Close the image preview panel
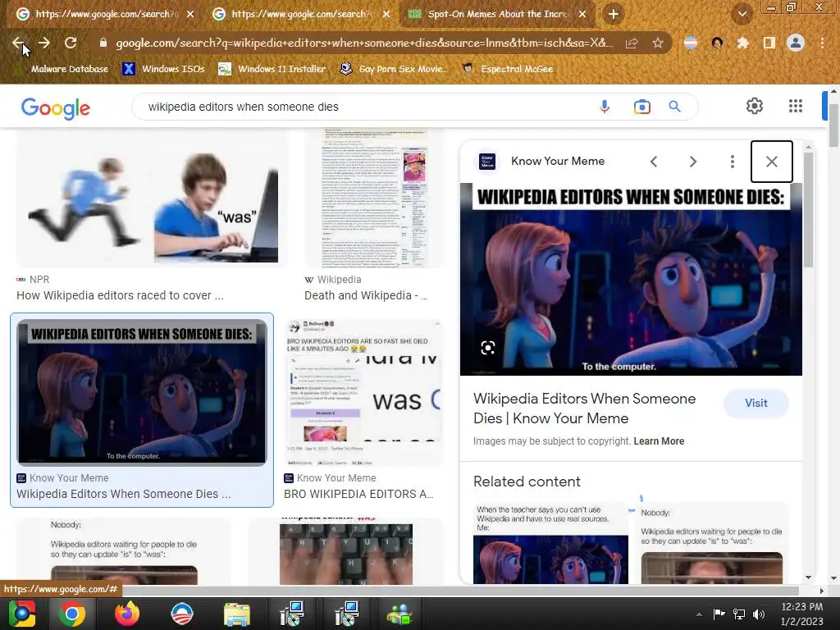This screenshot has width=840, height=630. point(771,162)
